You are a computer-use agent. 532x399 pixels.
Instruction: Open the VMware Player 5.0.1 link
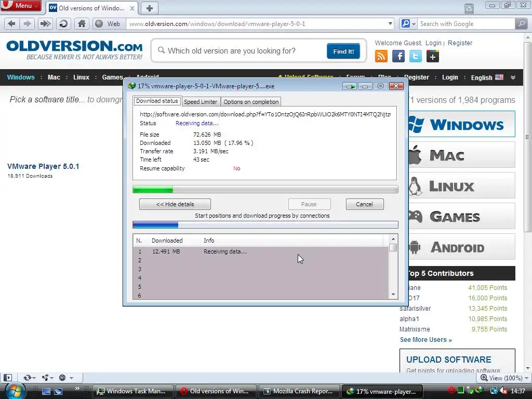tap(43, 166)
